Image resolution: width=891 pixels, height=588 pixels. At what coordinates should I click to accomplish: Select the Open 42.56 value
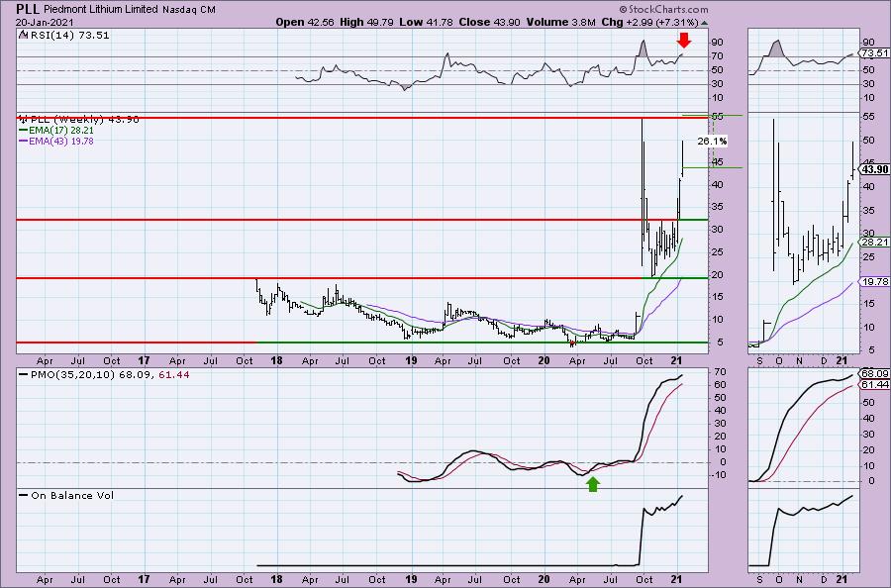[305, 22]
